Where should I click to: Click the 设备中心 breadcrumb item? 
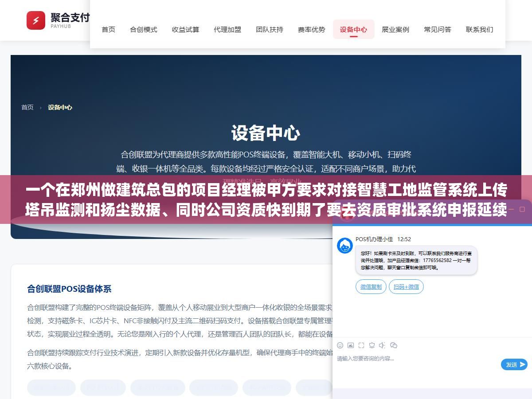click(60, 107)
